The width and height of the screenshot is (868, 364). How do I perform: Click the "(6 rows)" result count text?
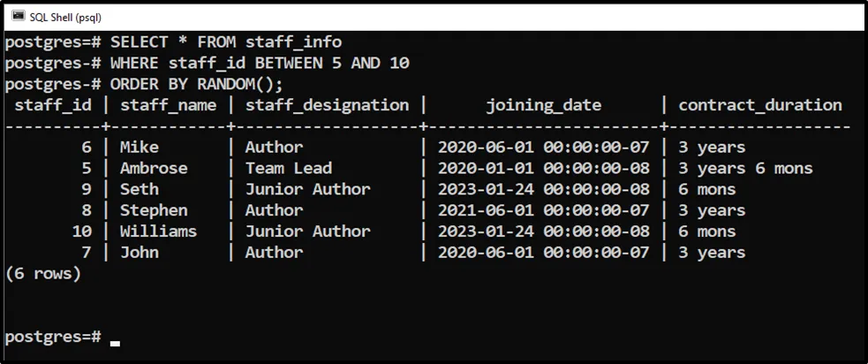[43, 274]
